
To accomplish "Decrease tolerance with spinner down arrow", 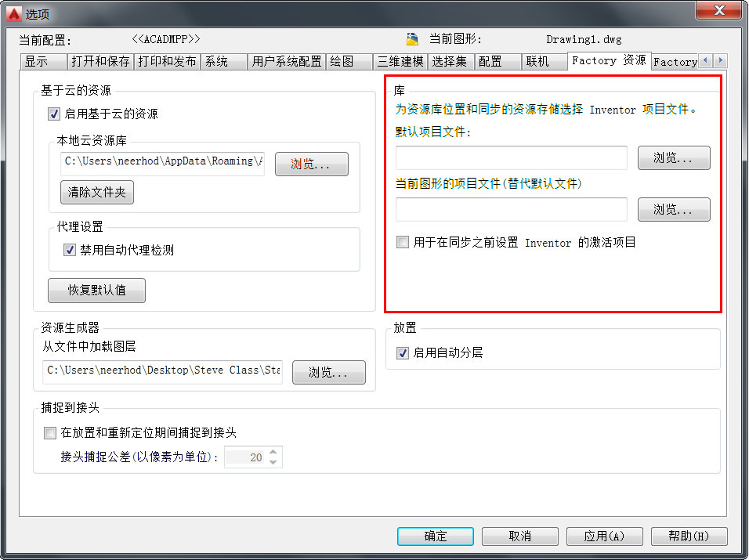I will coord(273,462).
